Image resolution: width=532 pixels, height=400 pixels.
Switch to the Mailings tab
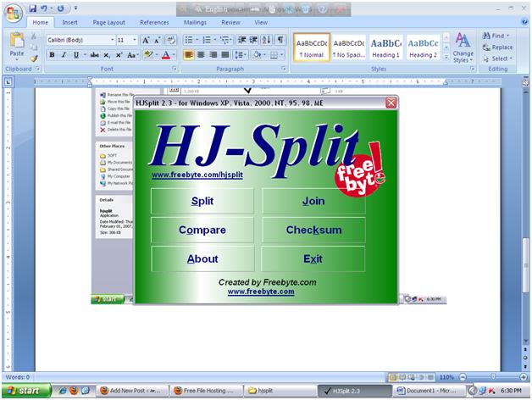pos(195,22)
